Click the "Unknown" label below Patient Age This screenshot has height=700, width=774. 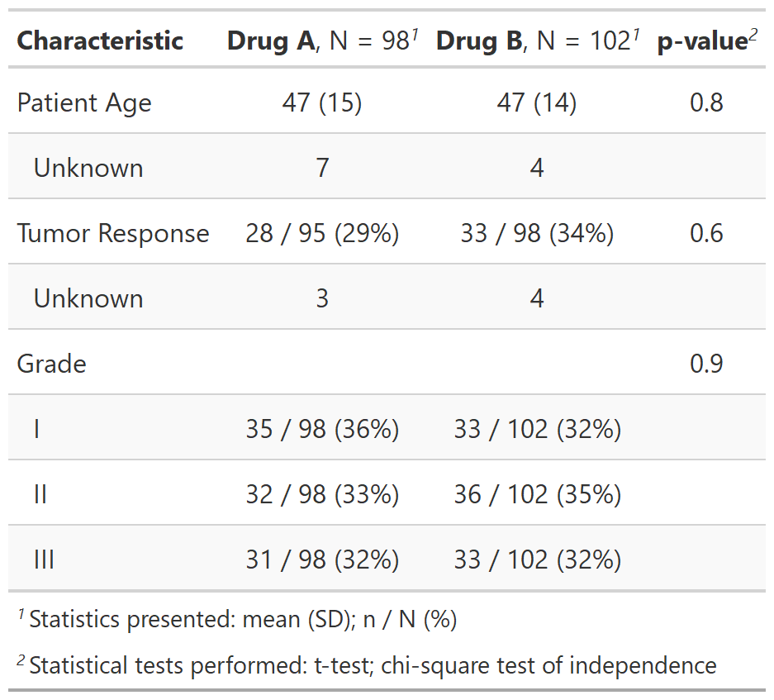tap(88, 168)
